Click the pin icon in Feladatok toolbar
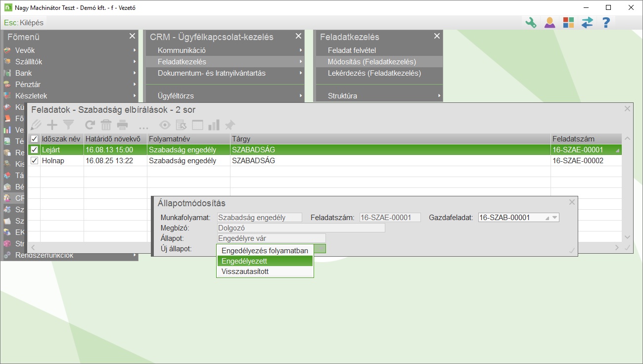The height and width of the screenshot is (364, 643). click(x=230, y=125)
